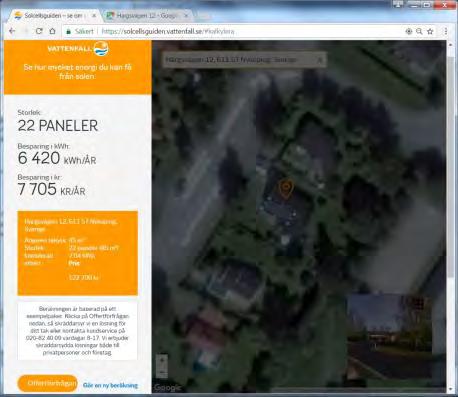The width and height of the screenshot is (458, 397).
Task: Click the address text in orange box
Action: tap(71, 225)
